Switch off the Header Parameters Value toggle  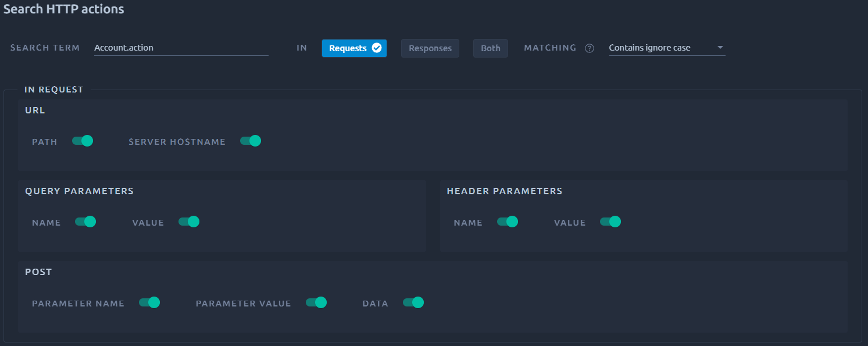[x=610, y=222]
